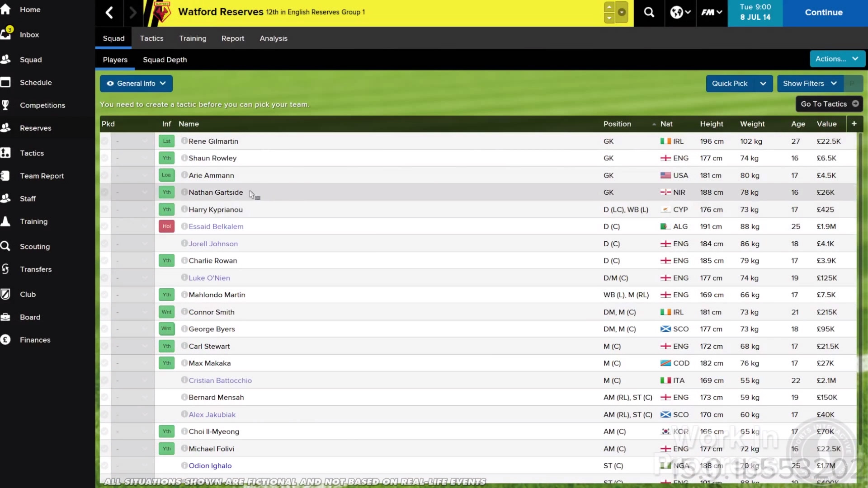This screenshot has width=868, height=488.
Task: Click the back navigation arrow
Action: point(109,13)
